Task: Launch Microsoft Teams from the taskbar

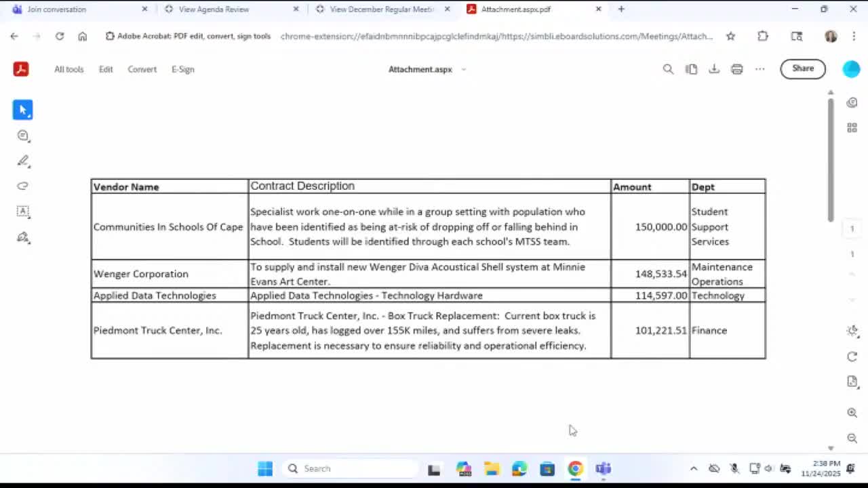Action: [x=603, y=468]
